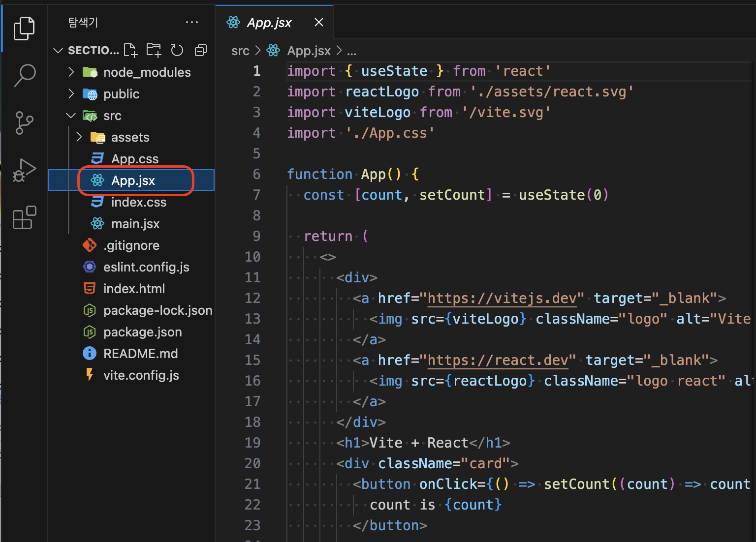Open the Source Control view
Image resolution: width=756 pixels, height=542 pixels.
click(24, 123)
